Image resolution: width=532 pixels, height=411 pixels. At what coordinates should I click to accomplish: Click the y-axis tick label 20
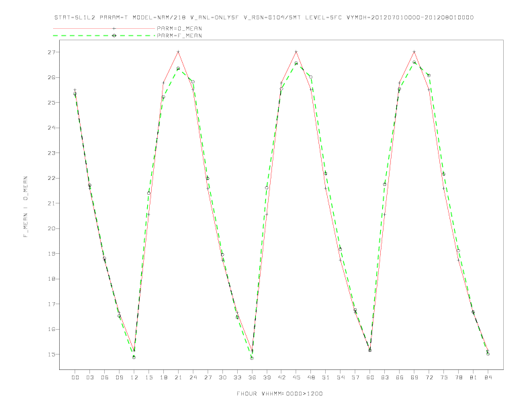coord(51,228)
